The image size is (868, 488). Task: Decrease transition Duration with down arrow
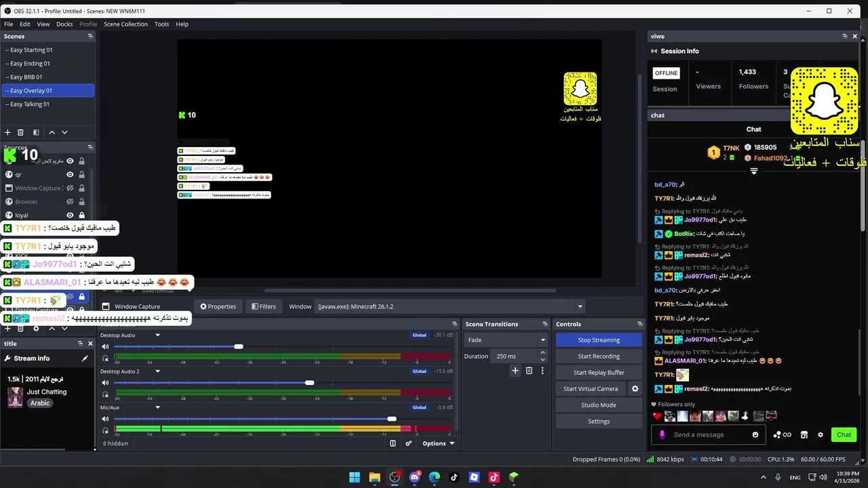(542, 359)
